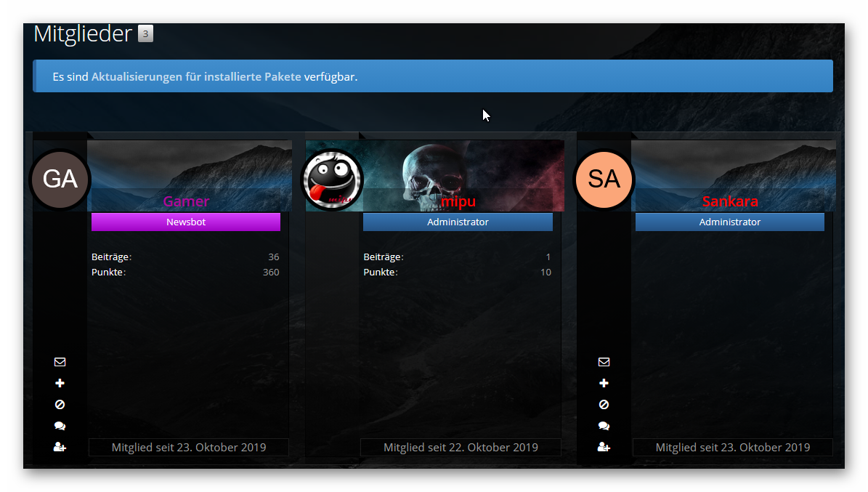Click mipu's Administrator rank badge
868x492 pixels.
[x=458, y=222]
